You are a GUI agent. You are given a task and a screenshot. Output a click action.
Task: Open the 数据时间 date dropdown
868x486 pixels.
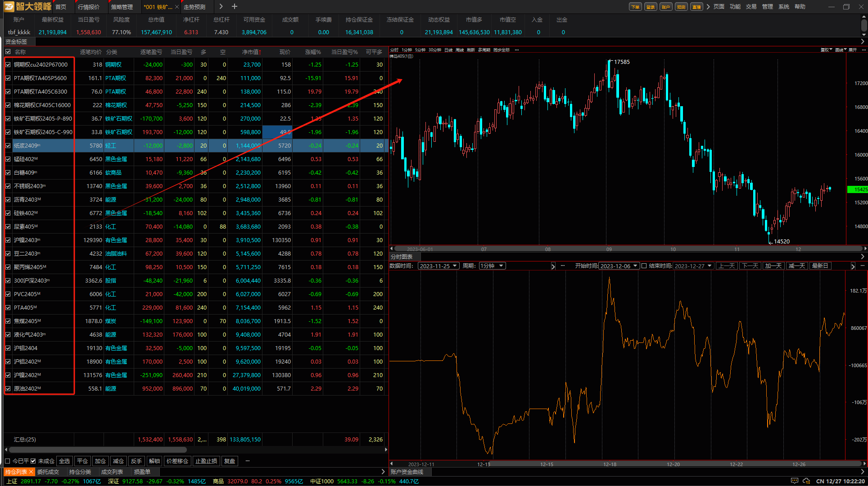point(438,266)
